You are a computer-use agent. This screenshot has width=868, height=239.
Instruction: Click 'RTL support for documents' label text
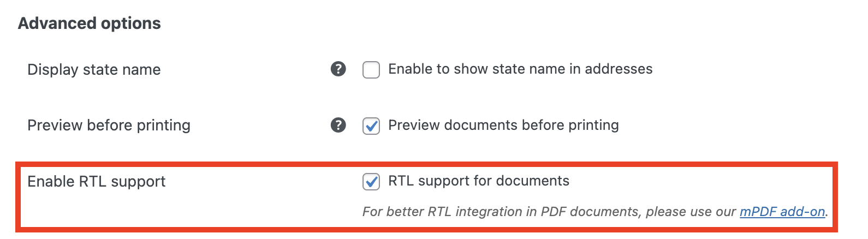click(479, 181)
